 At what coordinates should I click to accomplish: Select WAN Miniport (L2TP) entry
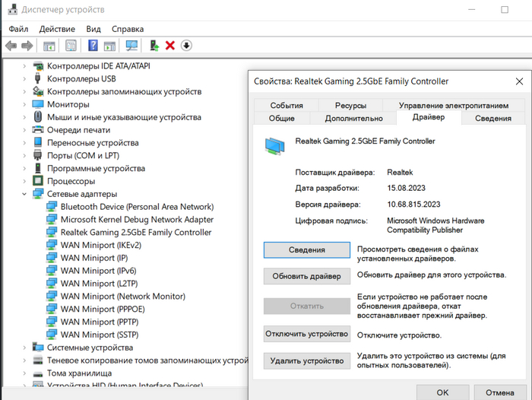(x=99, y=283)
